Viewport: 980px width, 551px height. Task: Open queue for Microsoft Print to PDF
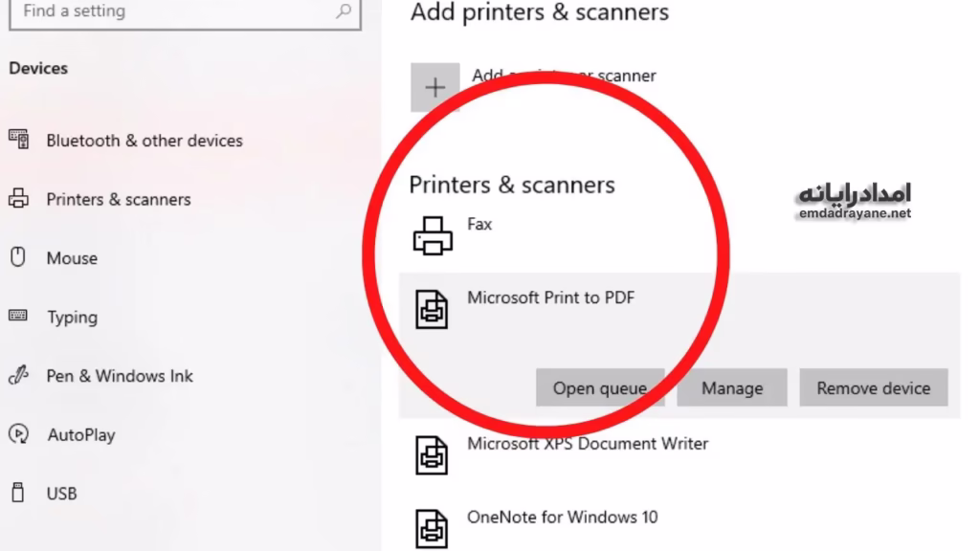click(x=599, y=388)
